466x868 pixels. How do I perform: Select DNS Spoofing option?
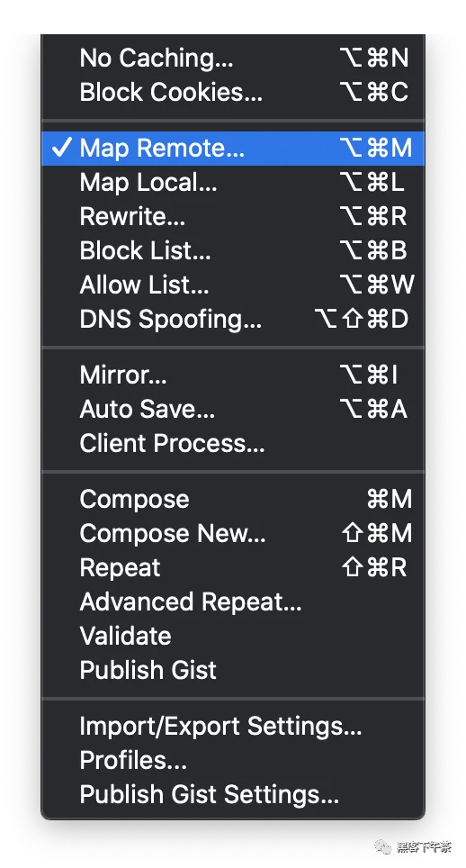233,320
